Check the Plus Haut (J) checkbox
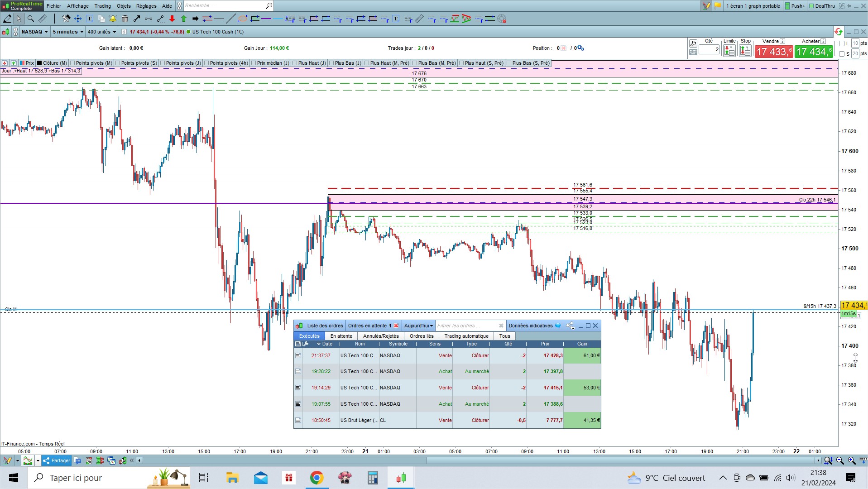This screenshot has width=868, height=489. pos(295,63)
